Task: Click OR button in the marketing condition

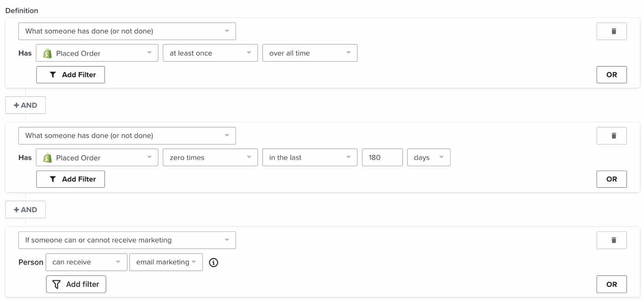Action: coord(611,285)
